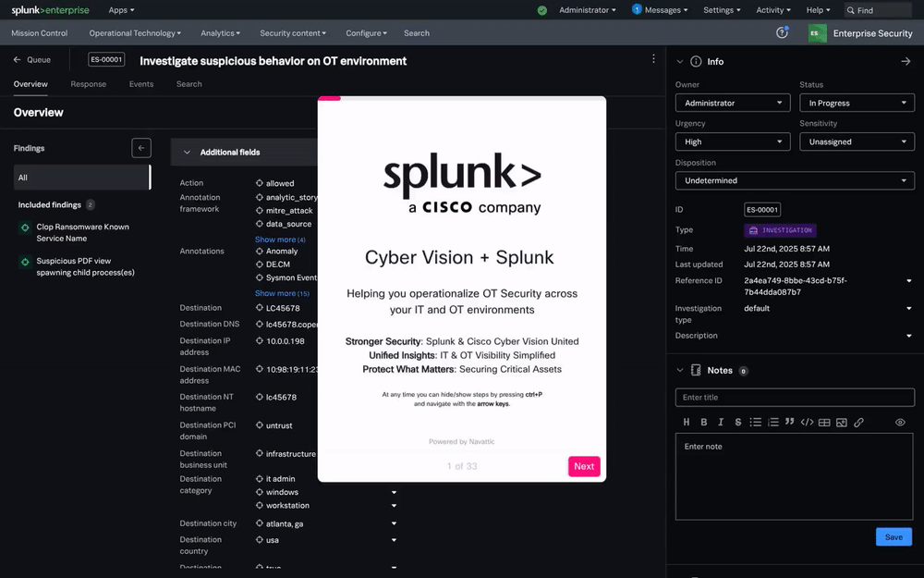Click the Enterprise Security app icon
This screenshot has height=578, width=924.
click(x=818, y=33)
